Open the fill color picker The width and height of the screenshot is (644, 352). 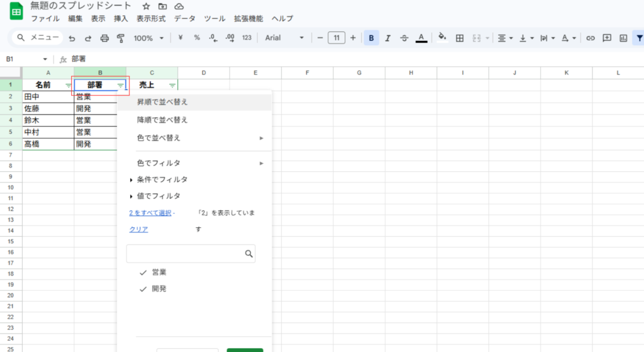click(x=442, y=38)
